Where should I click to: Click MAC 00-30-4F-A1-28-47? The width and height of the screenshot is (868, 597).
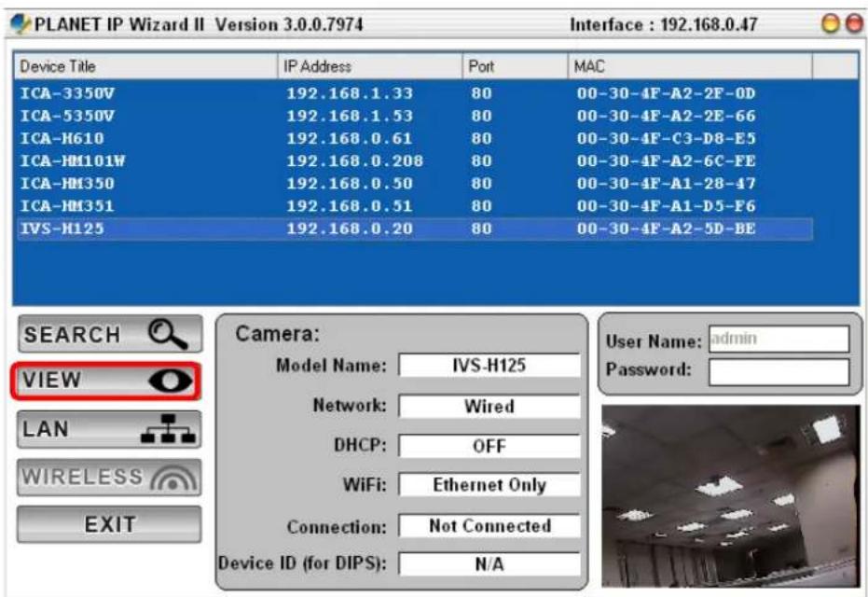click(x=666, y=184)
